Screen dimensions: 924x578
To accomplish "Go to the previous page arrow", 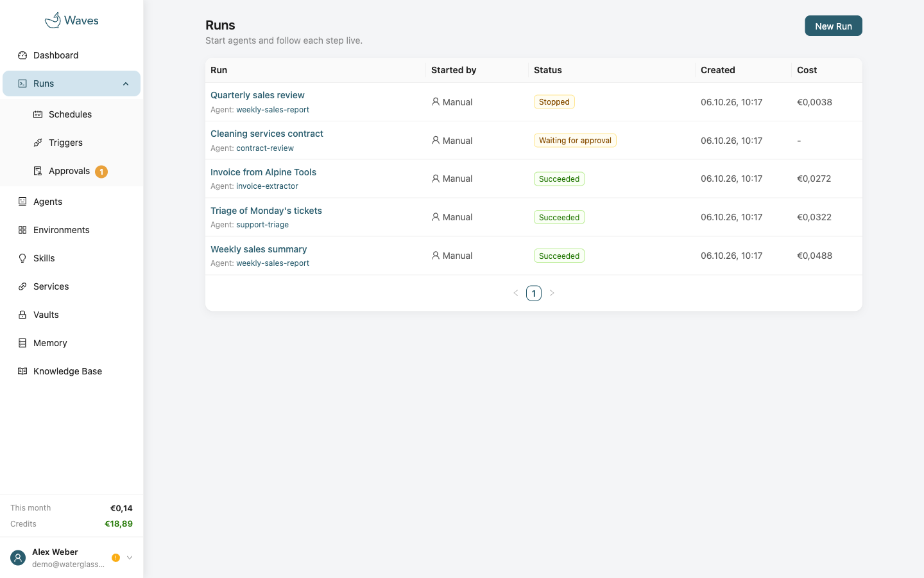I will 516,293.
